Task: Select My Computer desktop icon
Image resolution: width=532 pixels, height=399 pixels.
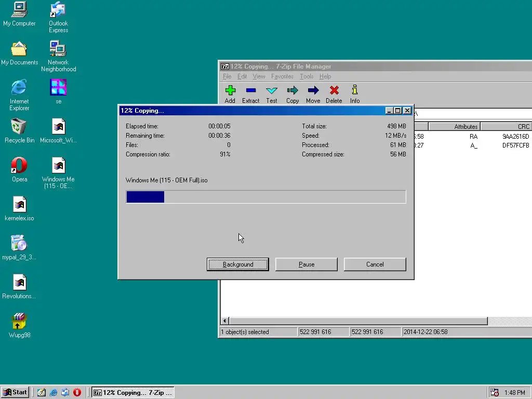Action: click(19, 14)
